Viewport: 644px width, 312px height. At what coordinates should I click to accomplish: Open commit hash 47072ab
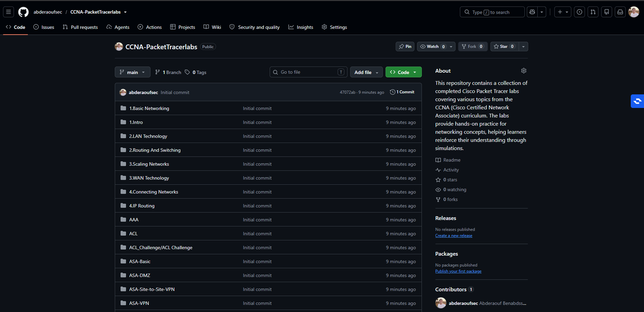[x=347, y=92]
